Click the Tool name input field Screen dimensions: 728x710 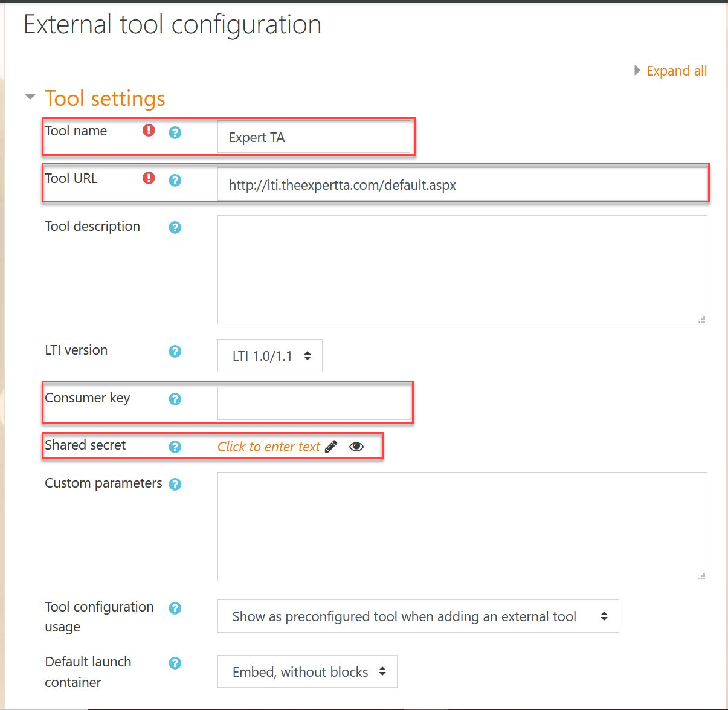click(314, 137)
